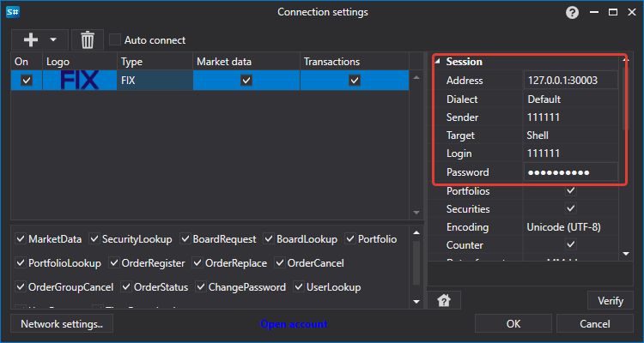Follow the Open account link
This screenshot has height=343, width=644.
[294, 324]
